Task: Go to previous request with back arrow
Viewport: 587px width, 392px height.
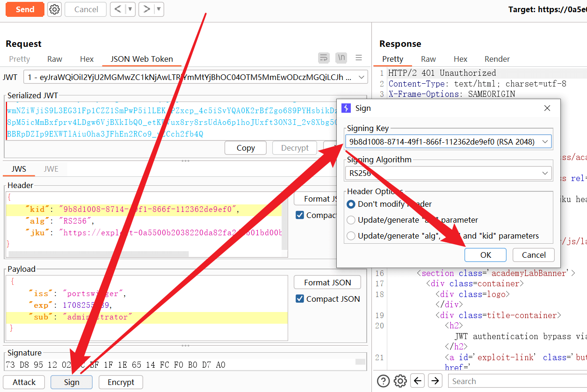Action: click(118, 9)
